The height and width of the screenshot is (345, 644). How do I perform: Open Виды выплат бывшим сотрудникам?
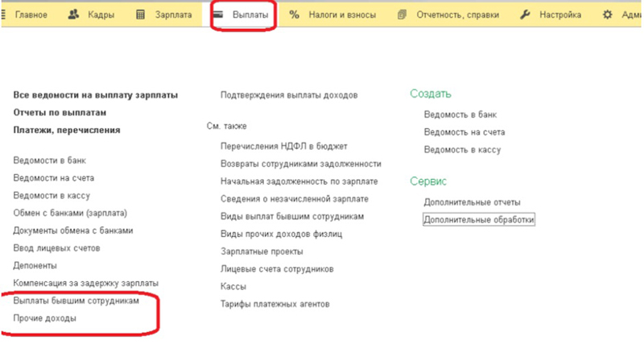[292, 217]
